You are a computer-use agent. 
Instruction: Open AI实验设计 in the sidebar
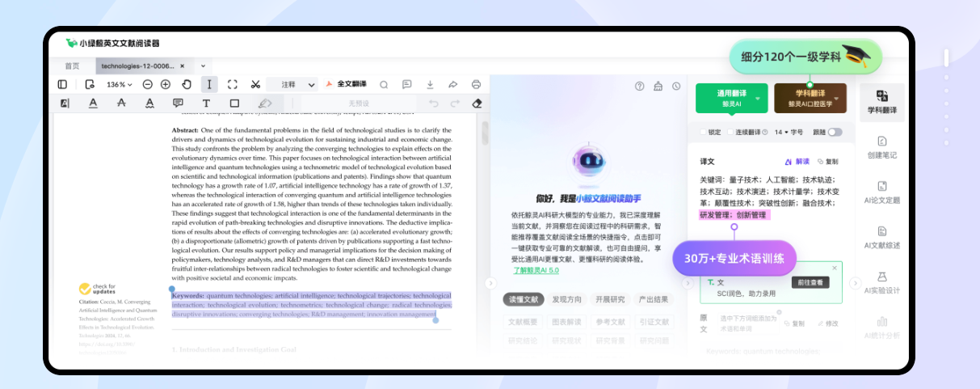882,283
